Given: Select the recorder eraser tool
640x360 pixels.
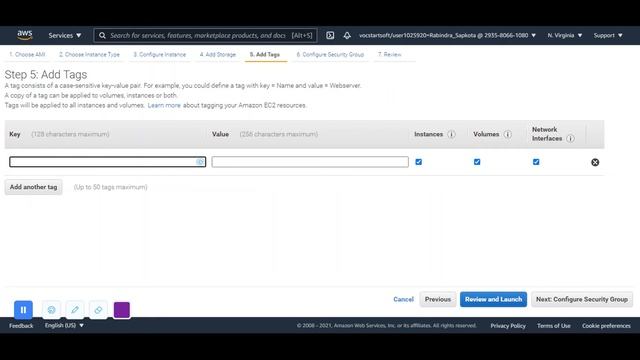Looking at the screenshot, I should pyautogui.click(x=98, y=310).
